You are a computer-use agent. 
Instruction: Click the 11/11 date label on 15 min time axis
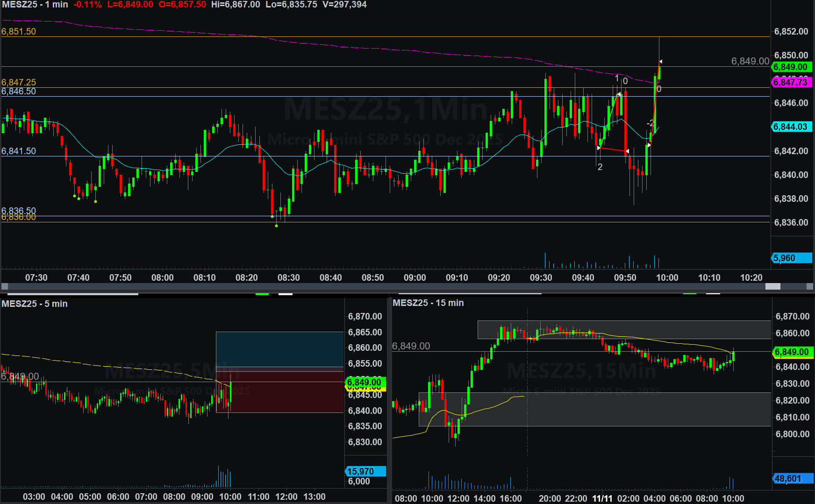[x=602, y=498]
